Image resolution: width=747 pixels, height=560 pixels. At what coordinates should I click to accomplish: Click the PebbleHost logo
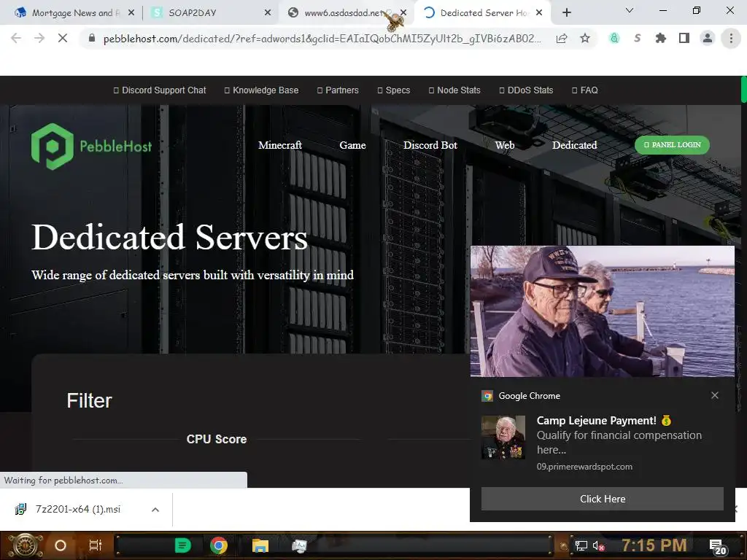click(x=91, y=146)
